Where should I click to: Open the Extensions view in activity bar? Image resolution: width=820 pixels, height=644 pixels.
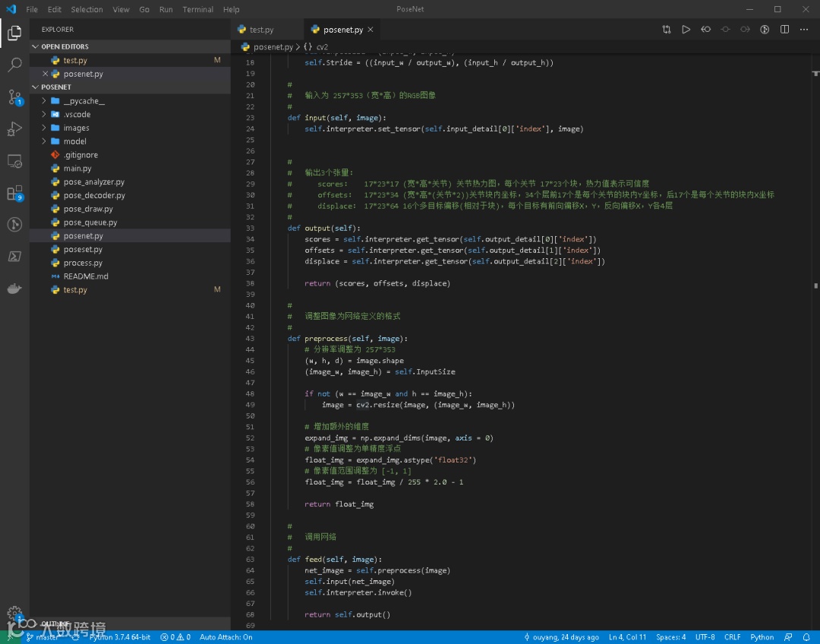tap(14, 193)
